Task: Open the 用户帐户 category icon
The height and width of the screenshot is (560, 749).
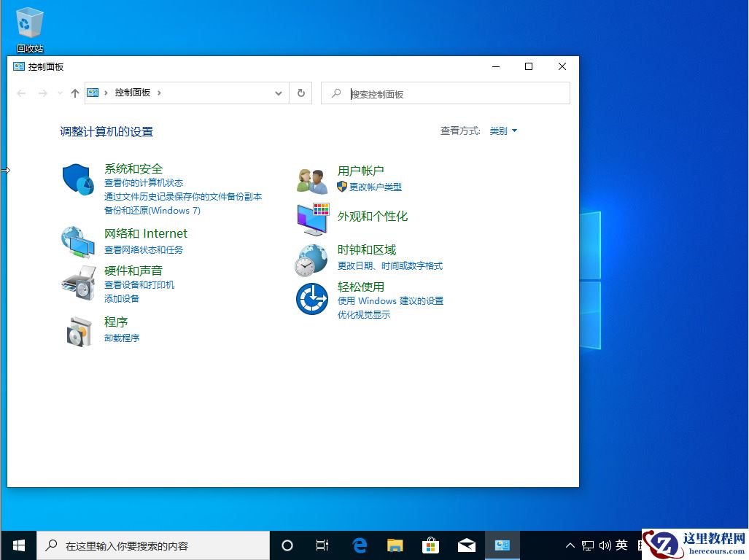Action: [x=311, y=179]
